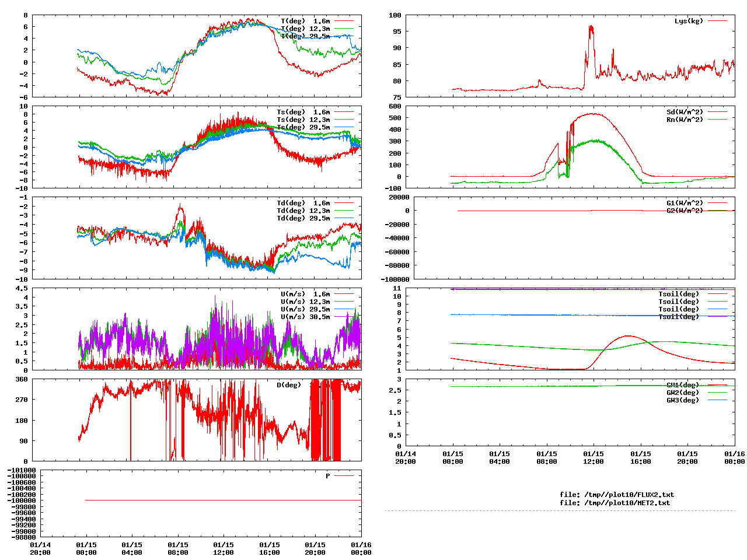This screenshot has width=747, height=560.
Task: Select the G1(W/m^2) legend label
Action: click(x=685, y=203)
